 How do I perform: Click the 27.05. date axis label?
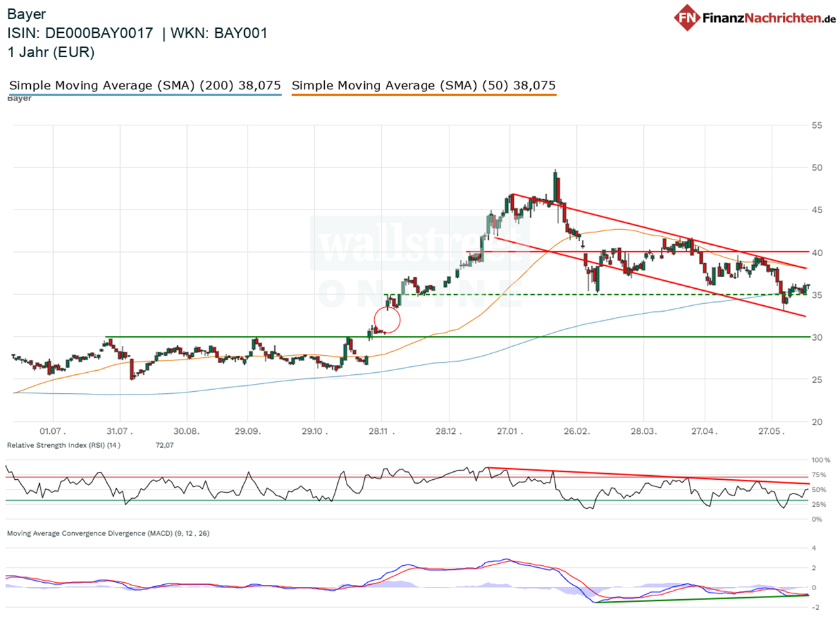pyautogui.click(x=771, y=433)
